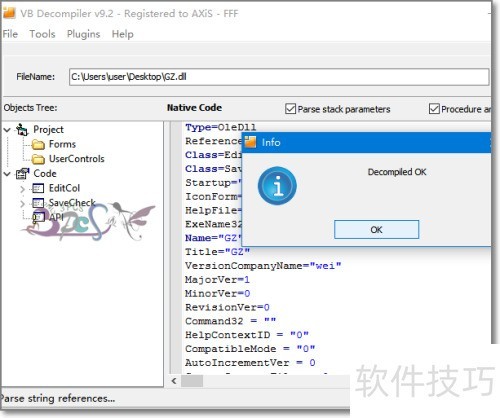This screenshot has width=500, height=418.
Task: Select the SaveCheck class icon
Action: 38,203
